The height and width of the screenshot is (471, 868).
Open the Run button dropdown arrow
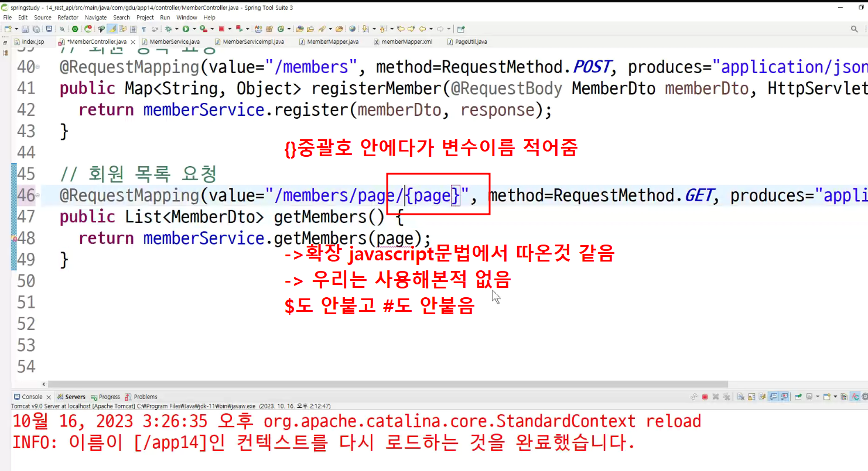(194, 29)
